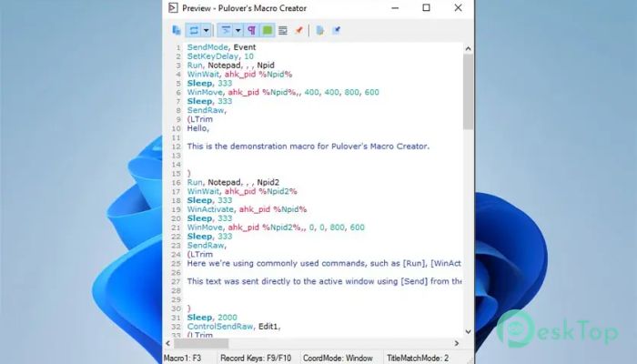This screenshot has width=637, height=364.
Task: Click the 'Macro1: F3' status bar entry
Action: tap(182, 358)
